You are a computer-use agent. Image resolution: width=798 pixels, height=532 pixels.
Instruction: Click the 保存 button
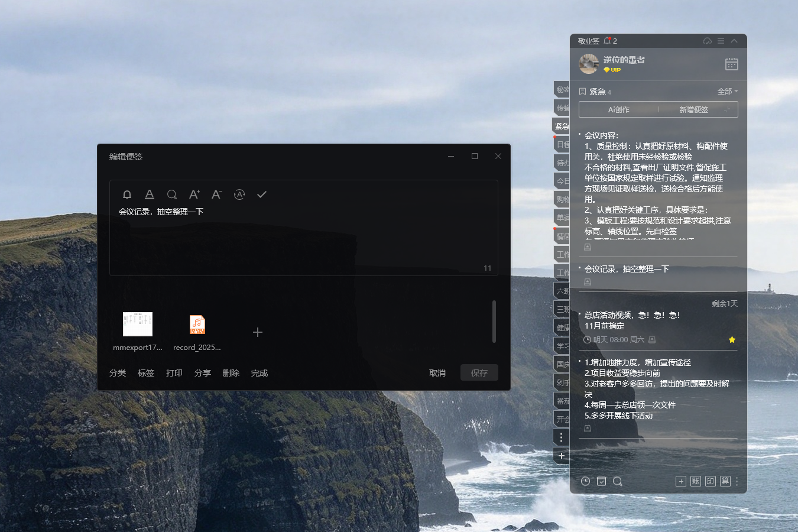pyautogui.click(x=479, y=373)
